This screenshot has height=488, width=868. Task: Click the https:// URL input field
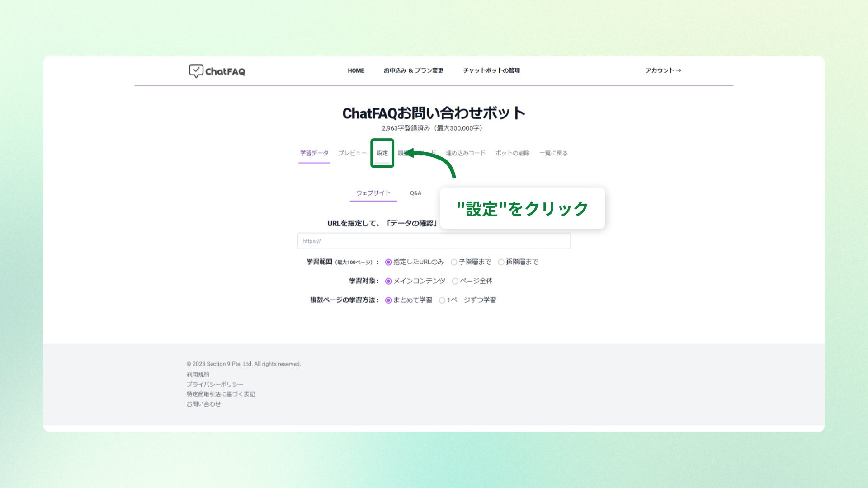pos(434,241)
